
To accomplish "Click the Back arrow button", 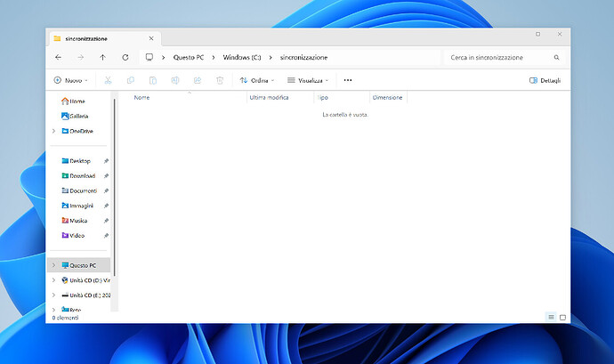I will [x=58, y=57].
